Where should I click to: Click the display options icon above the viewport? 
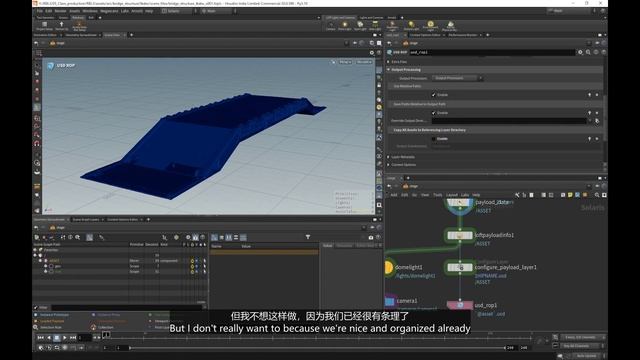(x=372, y=53)
